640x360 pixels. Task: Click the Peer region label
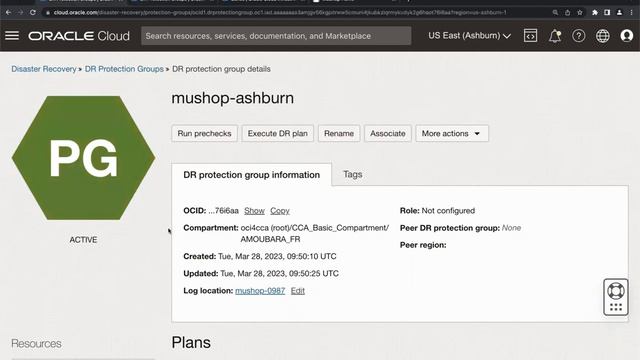pyautogui.click(x=423, y=245)
